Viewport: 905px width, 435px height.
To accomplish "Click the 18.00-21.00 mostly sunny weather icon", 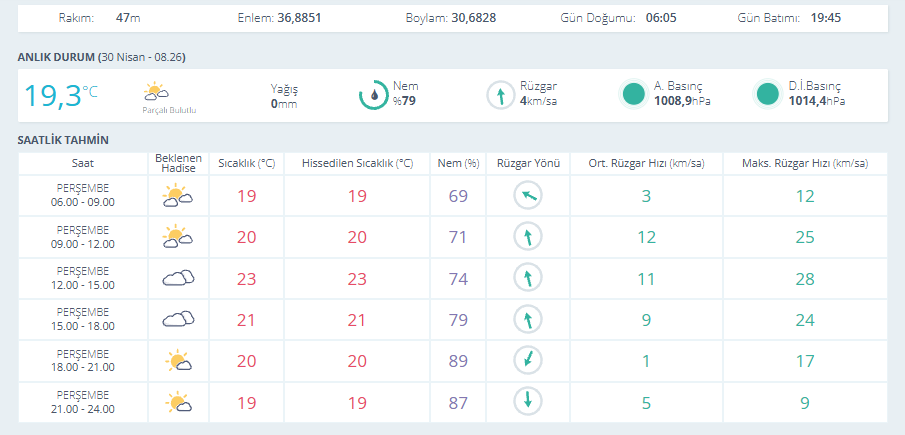I will pyautogui.click(x=177, y=360).
